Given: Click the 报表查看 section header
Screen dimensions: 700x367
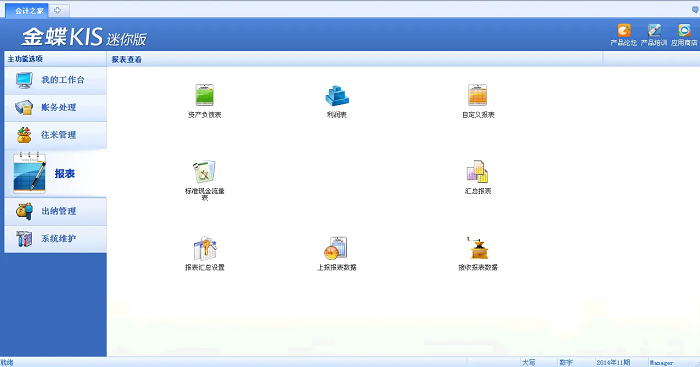Looking at the screenshot, I should click(x=126, y=59).
